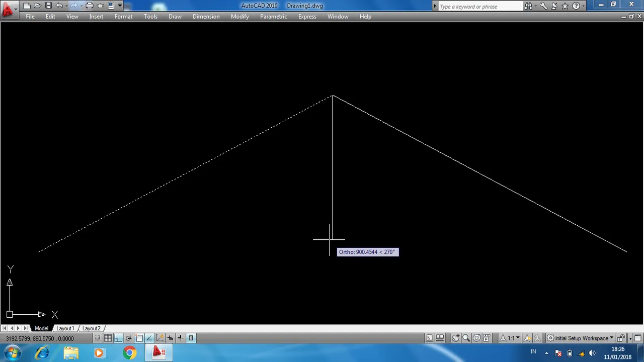Open Google Chrome from the taskbar
The image size is (644, 362).
tap(129, 353)
